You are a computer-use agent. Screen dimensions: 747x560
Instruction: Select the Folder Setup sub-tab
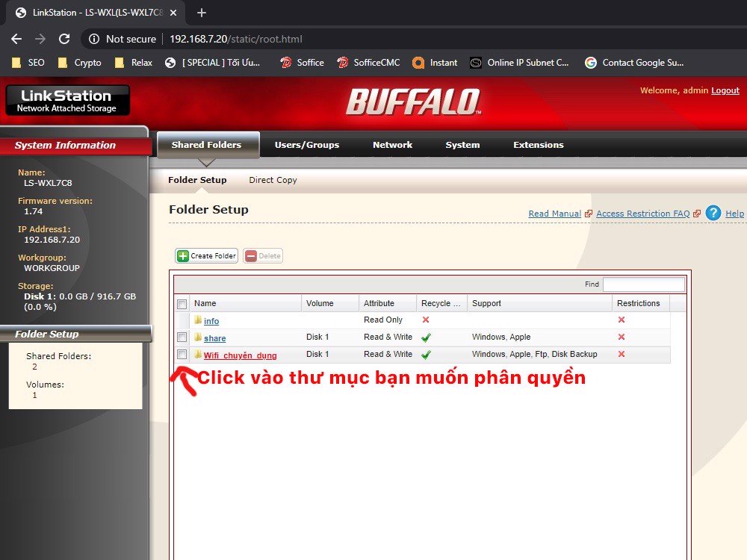tap(197, 180)
